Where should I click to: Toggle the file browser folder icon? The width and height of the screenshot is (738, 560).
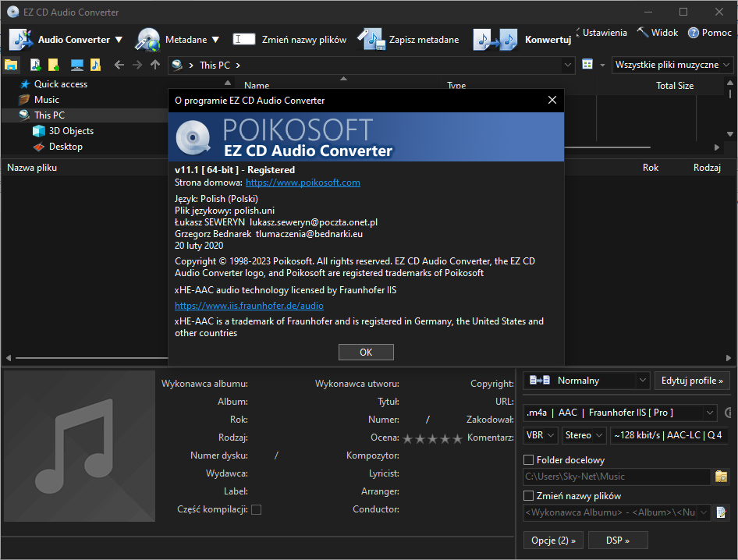(11, 65)
